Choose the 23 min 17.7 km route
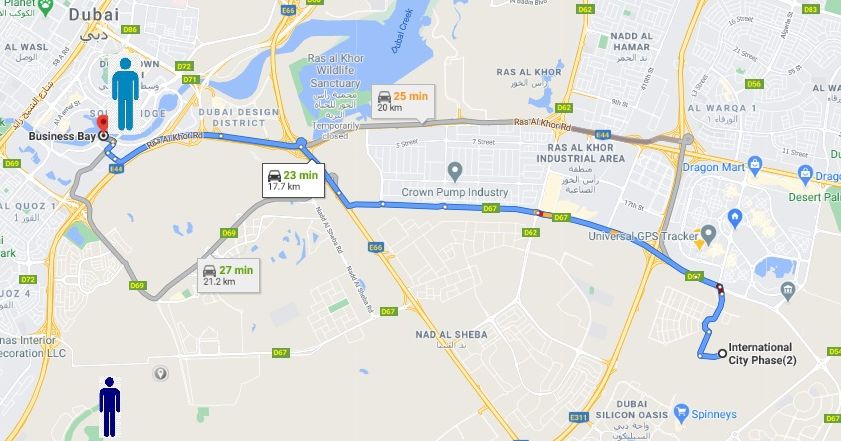841x441 pixels. [293, 180]
